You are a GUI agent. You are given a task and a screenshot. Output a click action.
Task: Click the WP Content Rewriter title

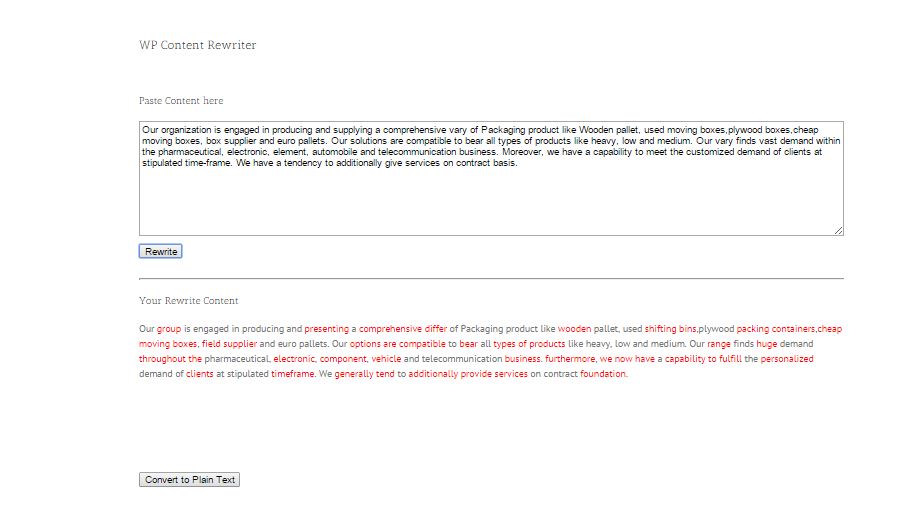pyautogui.click(x=198, y=45)
